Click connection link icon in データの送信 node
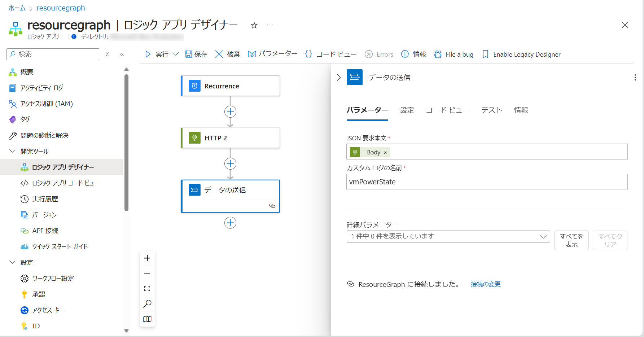Viewport: 644px width, 337px height. pyautogui.click(x=272, y=206)
